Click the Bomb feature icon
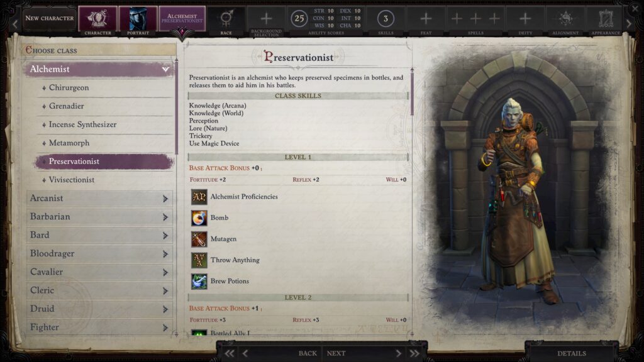This screenshot has height=362, width=644. coord(199,218)
